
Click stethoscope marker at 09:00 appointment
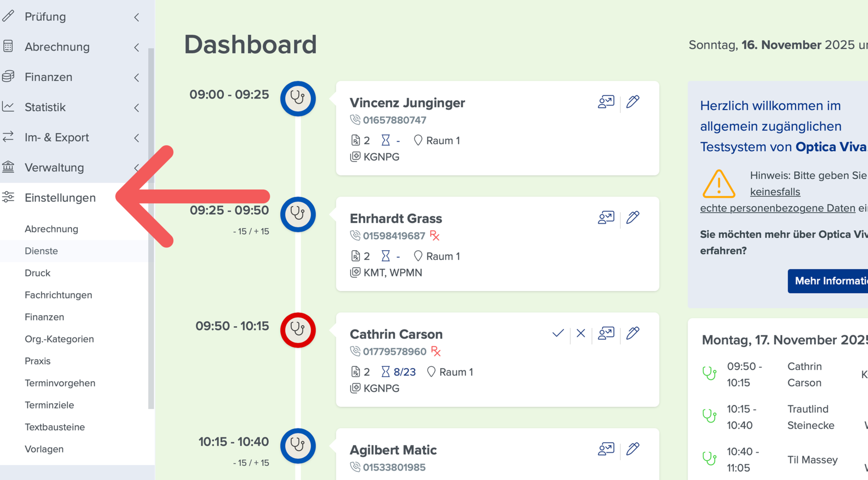(x=298, y=99)
